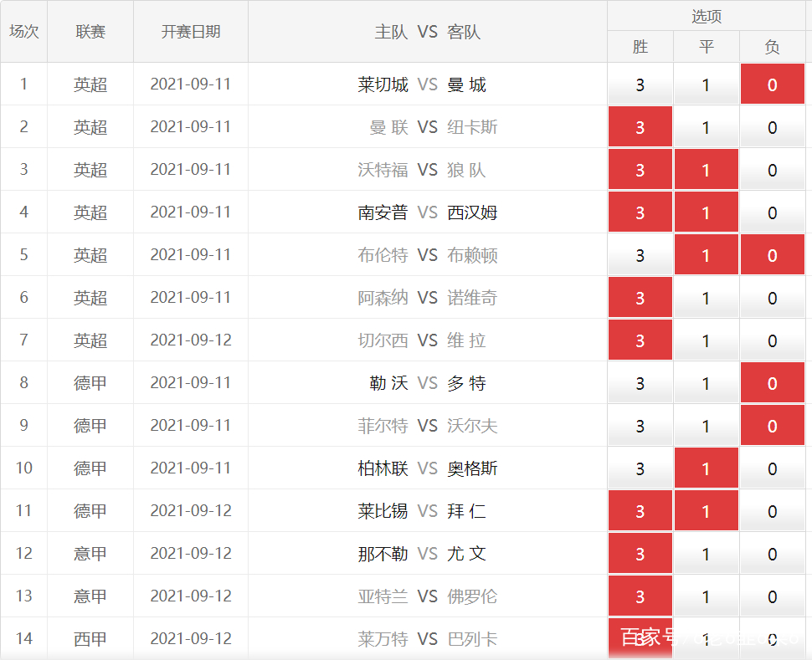This screenshot has height=660, width=812.
Task: Click the 平 column header
Action: (x=707, y=47)
